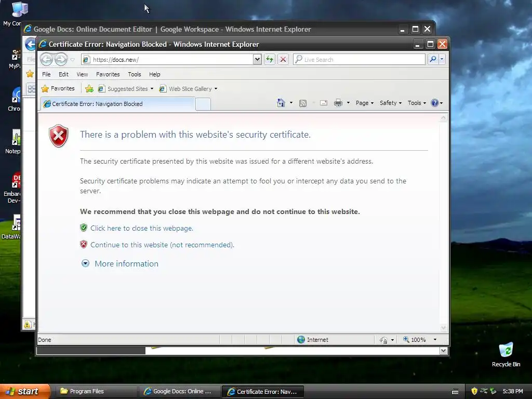Click the Stop loading red X icon
This screenshot has height=399, width=532.
click(x=283, y=60)
